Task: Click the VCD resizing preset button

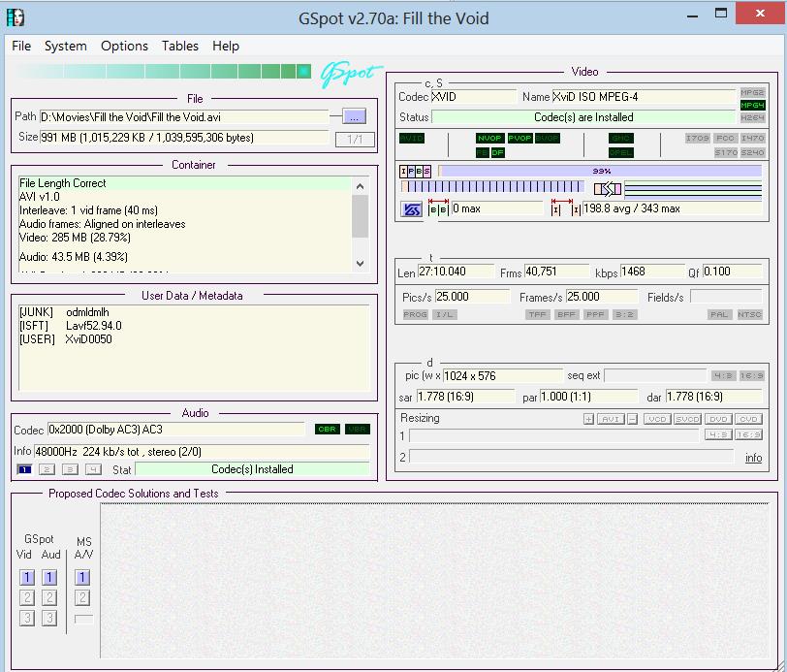Action: (657, 419)
